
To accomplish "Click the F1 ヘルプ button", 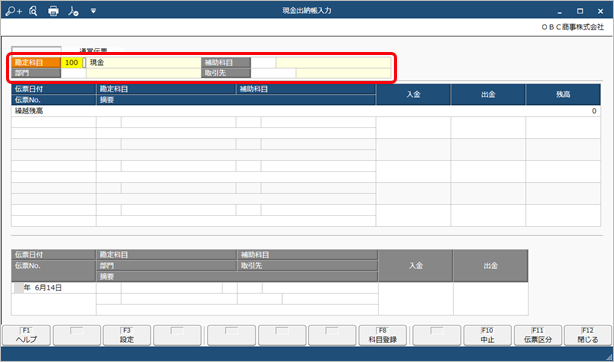I will [x=26, y=336].
